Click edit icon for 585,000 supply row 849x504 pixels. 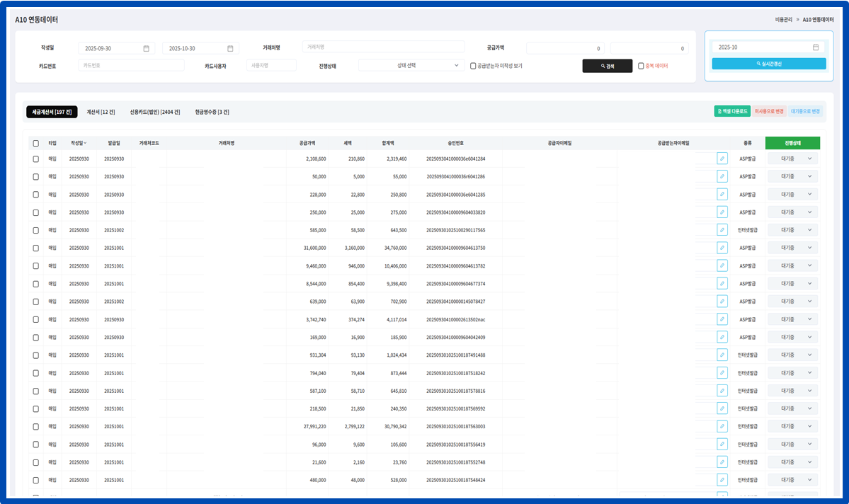pos(722,230)
